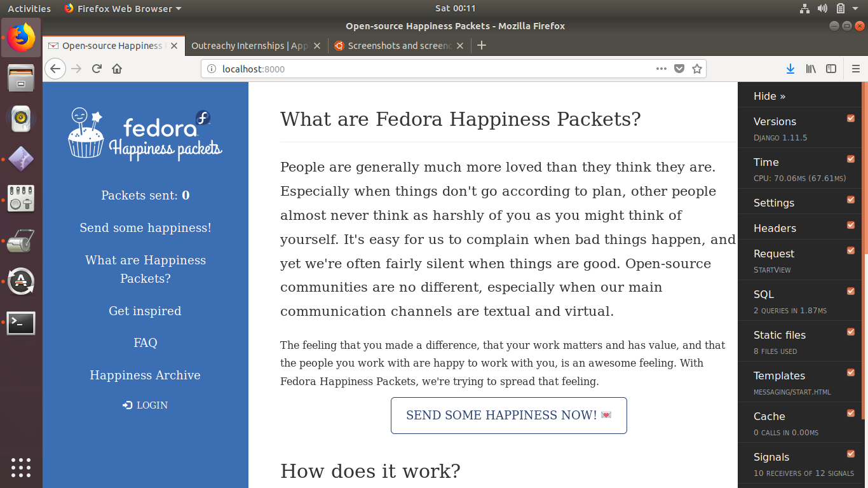Bookmark this page with the star
Image resolution: width=868 pixels, height=488 pixels.
pyautogui.click(x=697, y=69)
